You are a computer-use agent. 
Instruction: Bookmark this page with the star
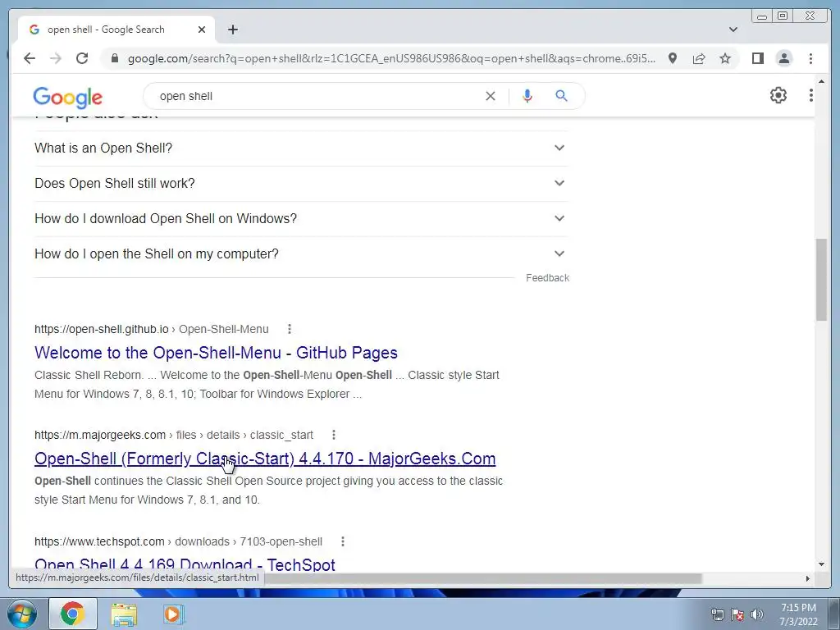pos(725,58)
